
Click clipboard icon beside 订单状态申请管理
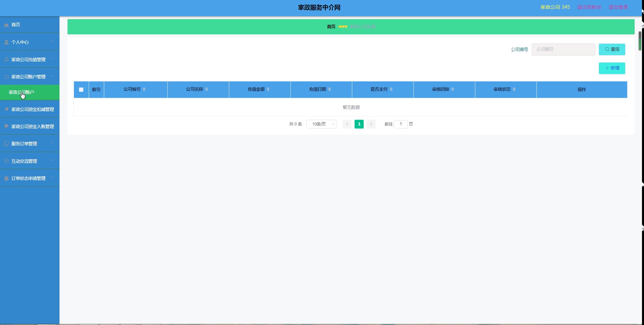coord(6,178)
